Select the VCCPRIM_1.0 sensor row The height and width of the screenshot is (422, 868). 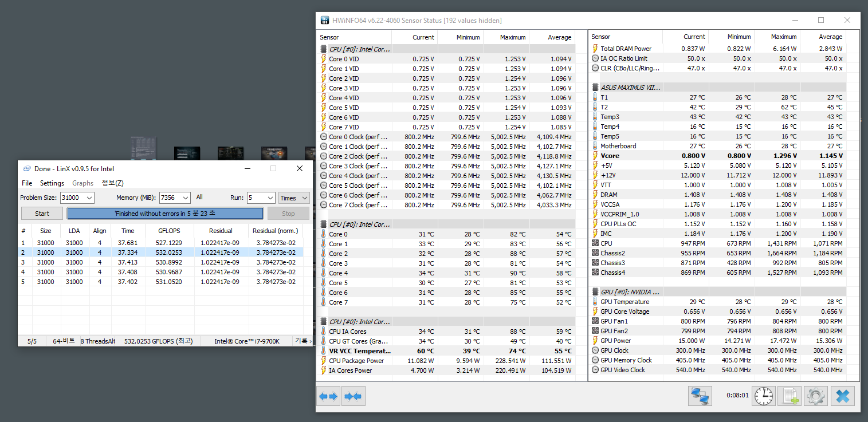click(717, 214)
